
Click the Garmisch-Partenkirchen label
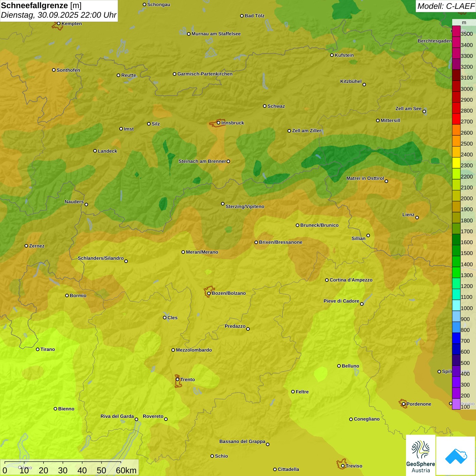click(205, 74)
